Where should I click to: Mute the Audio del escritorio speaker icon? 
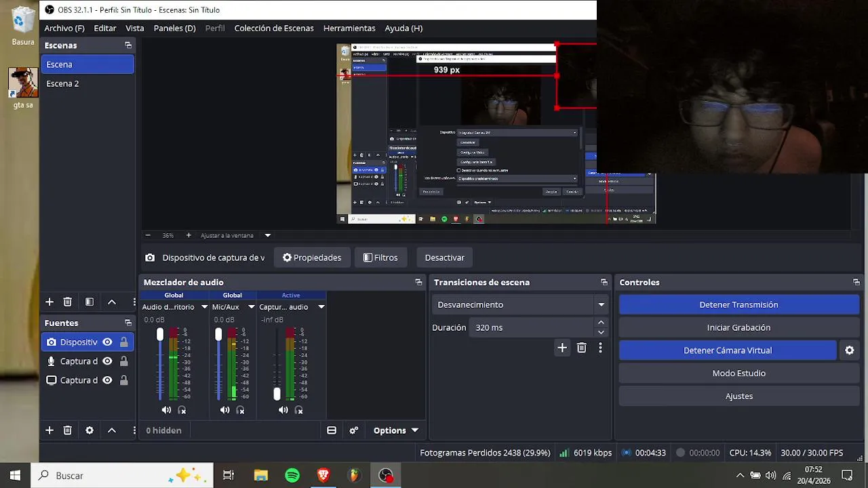coord(166,410)
